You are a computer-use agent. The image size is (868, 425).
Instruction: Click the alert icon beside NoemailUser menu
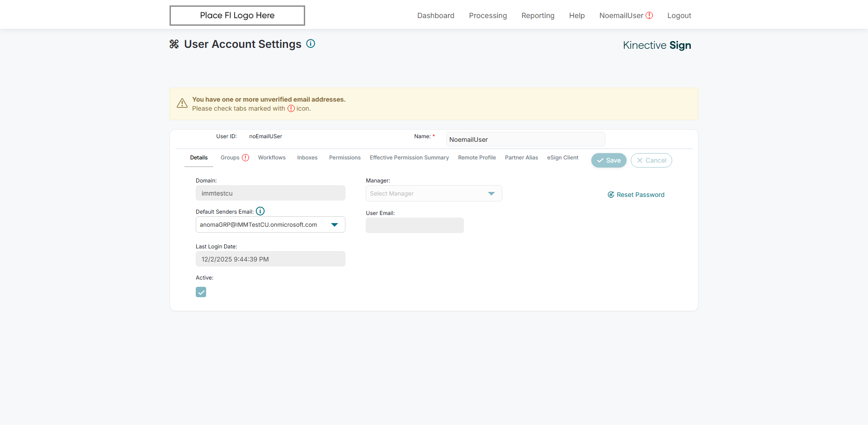[649, 15]
